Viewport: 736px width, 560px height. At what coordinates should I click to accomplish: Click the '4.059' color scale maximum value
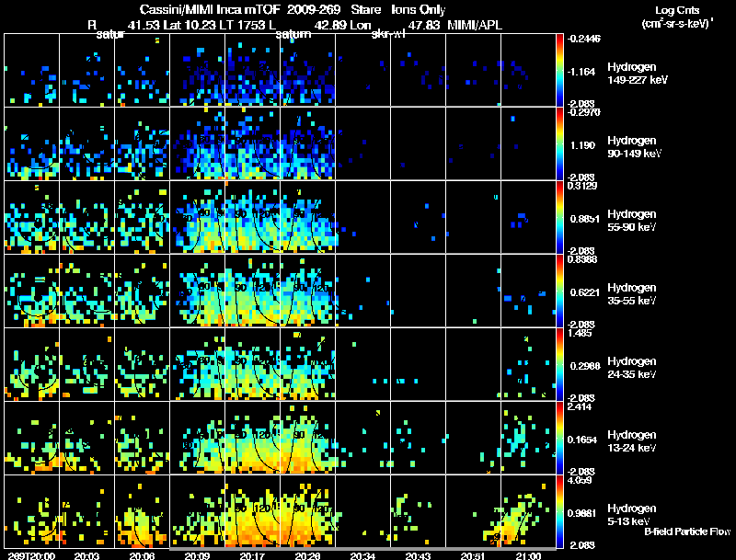(580, 480)
